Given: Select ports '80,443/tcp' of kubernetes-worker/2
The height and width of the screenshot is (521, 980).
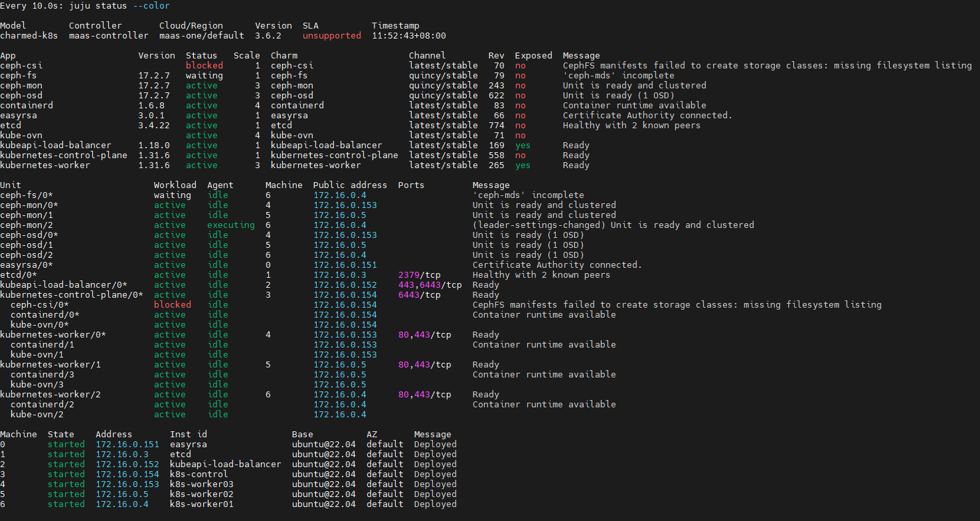Looking at the screenshot, I should (x=425, y=395).
